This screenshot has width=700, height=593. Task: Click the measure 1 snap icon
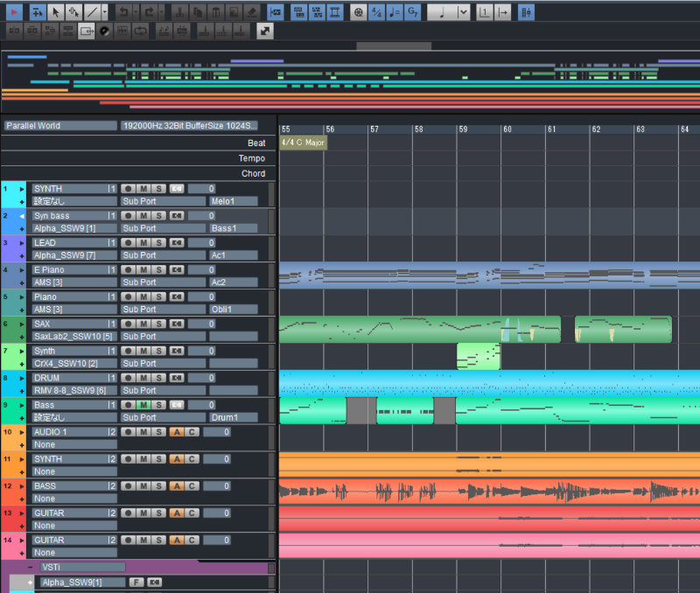click(485, 12)
